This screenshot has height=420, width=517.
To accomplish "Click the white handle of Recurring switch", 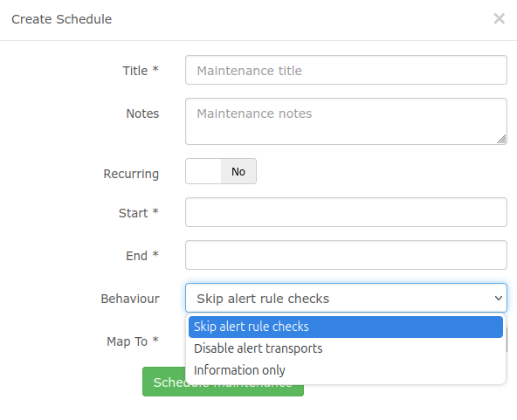I will [203, 171].
